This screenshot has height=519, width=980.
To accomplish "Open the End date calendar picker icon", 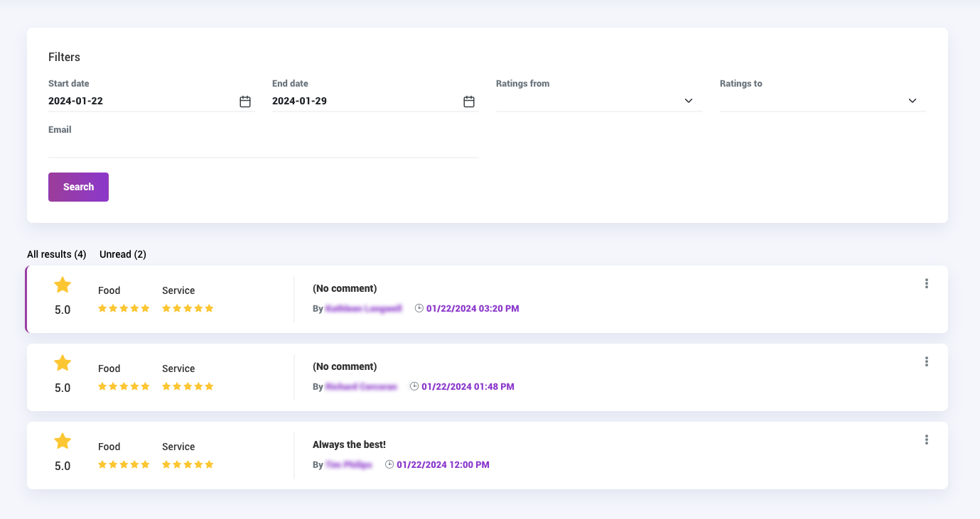I will (x=469, y=102).
